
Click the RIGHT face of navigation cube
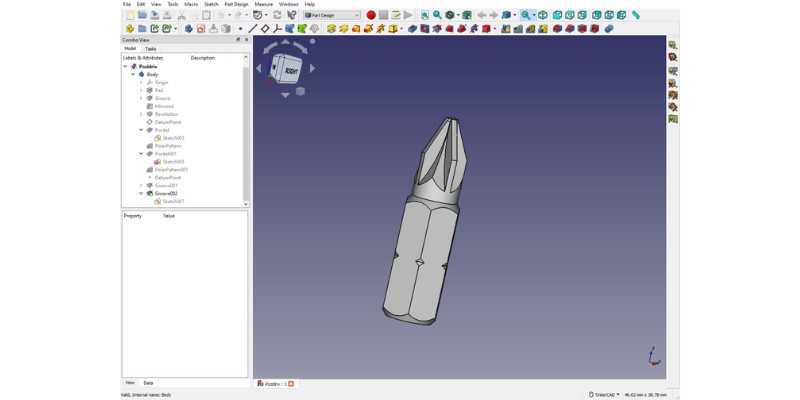[291, 70]
